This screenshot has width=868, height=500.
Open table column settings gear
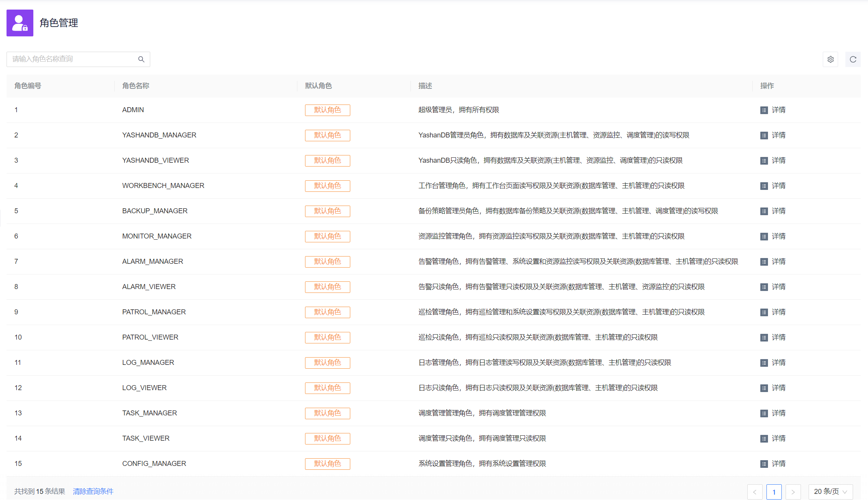tap(830, 59)
